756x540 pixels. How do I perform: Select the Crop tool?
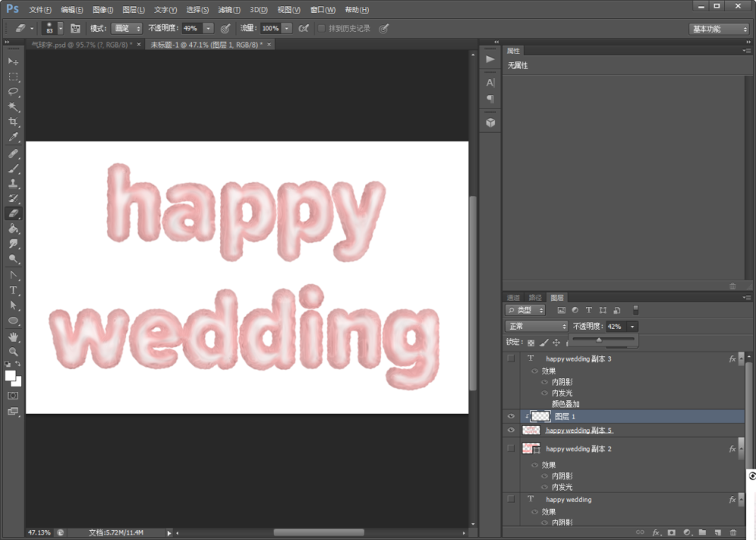(x=13, y=122)
